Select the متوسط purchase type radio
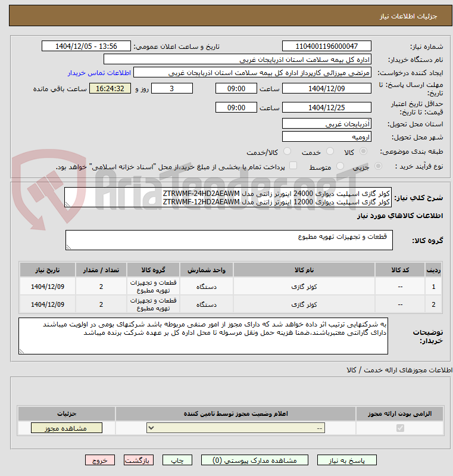Image resolution: width=453 pixels, height=476 pixels. tap(340, 166)
